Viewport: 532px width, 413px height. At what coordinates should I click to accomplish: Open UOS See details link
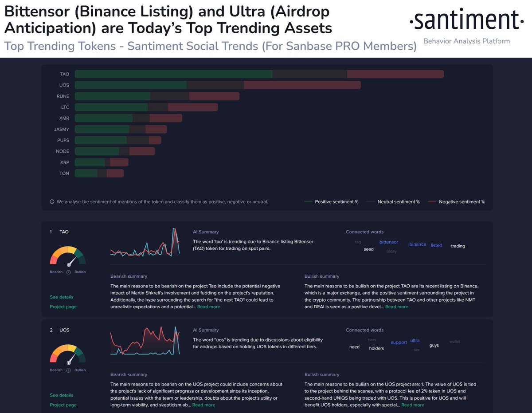point(62,395)
